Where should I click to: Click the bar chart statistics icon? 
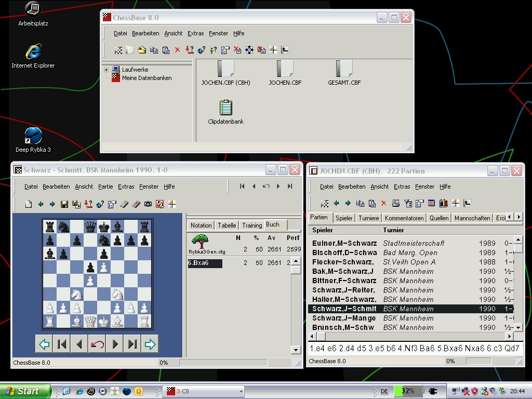443,203
